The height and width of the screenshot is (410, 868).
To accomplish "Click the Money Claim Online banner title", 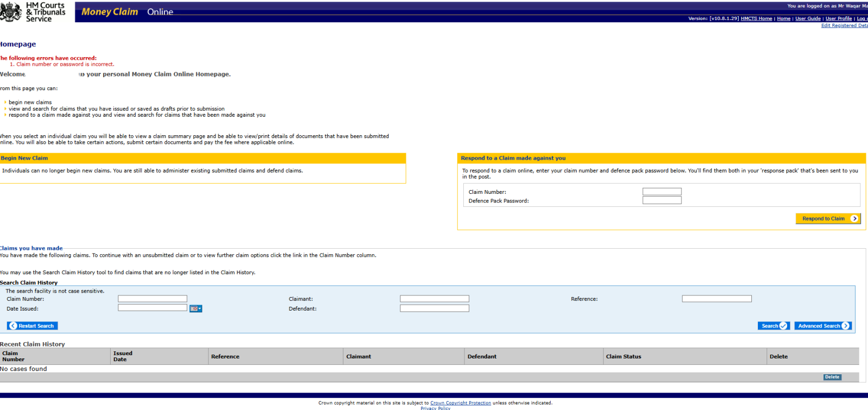I will (x=127, y=12).
